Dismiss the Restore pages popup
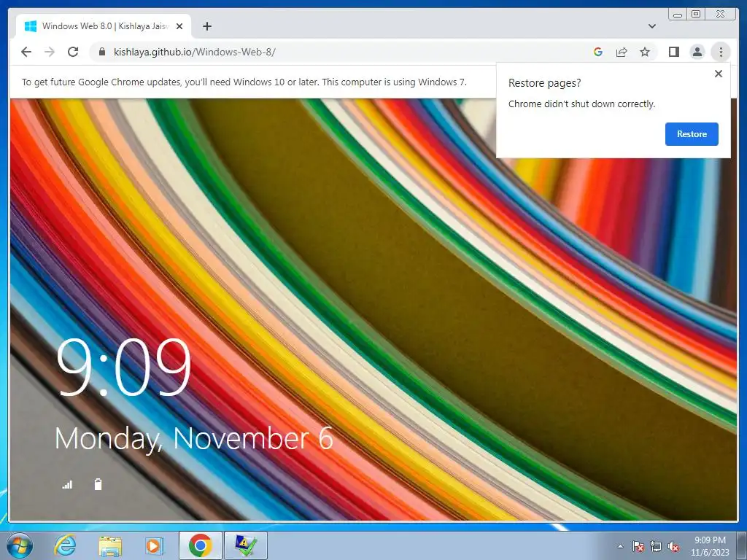This screenshot has width=747, height=560. pos(719,74)
